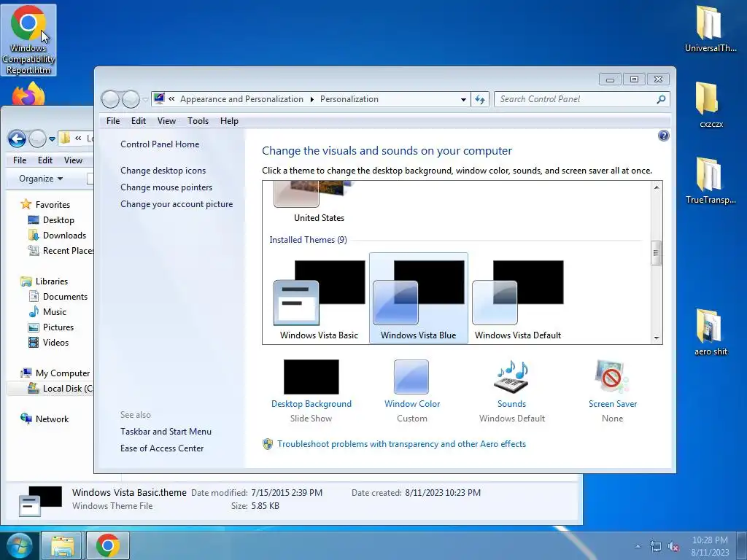Expand Favorites in Explorer navigation pane
Viewport: 747px width, 560px height.
(45, 205)
